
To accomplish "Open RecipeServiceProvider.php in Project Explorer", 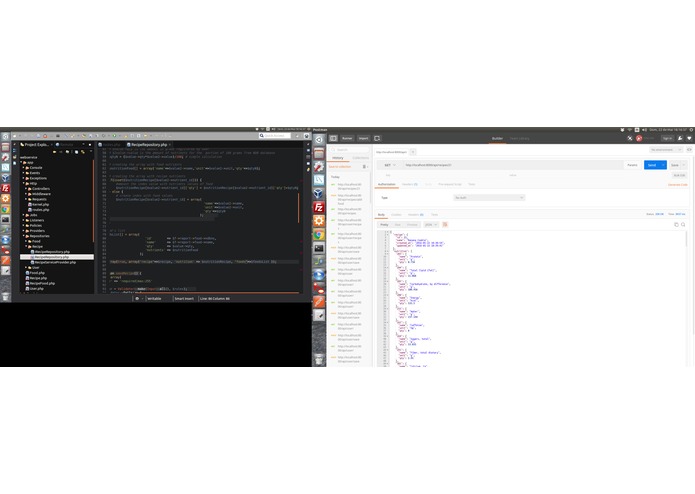I will (x=55, y=262).
